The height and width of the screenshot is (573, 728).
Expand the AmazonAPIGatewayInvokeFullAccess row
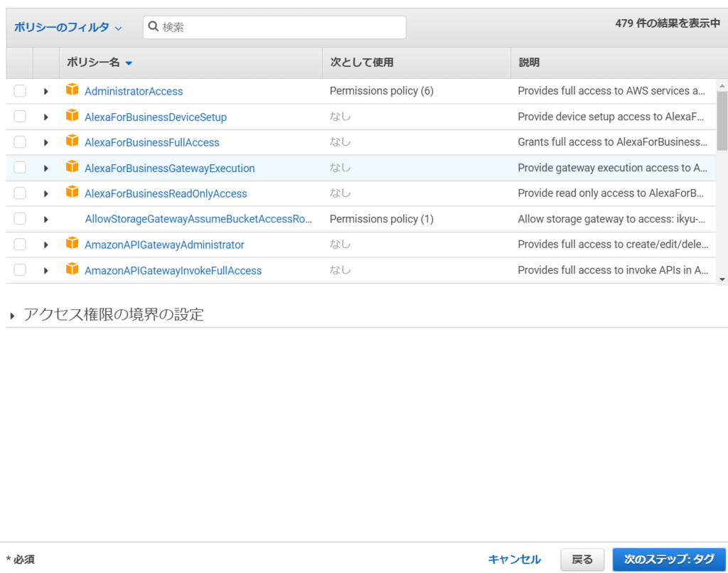point(46,270)
